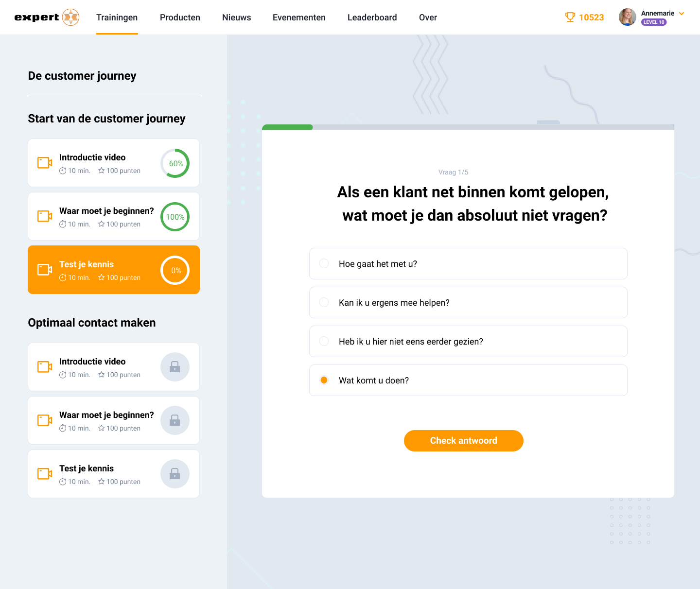Image resolution: width=700 pixels, height=589 pixels.
Task: Click the 0% progress ring on the orange card
Action: (175, 270)
